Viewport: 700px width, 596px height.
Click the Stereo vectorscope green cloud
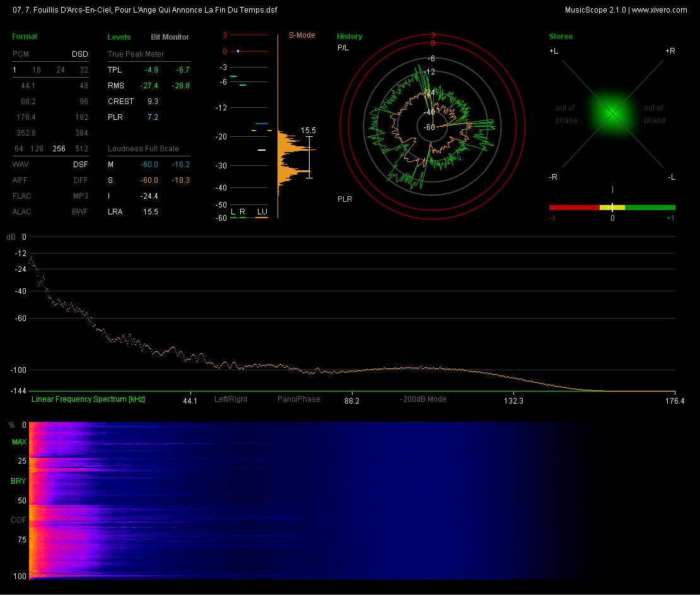(x=612, y=114)
